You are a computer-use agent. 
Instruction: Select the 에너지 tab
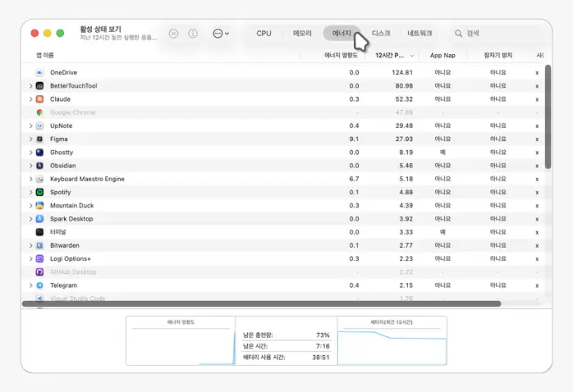click(x=342, y=34)
